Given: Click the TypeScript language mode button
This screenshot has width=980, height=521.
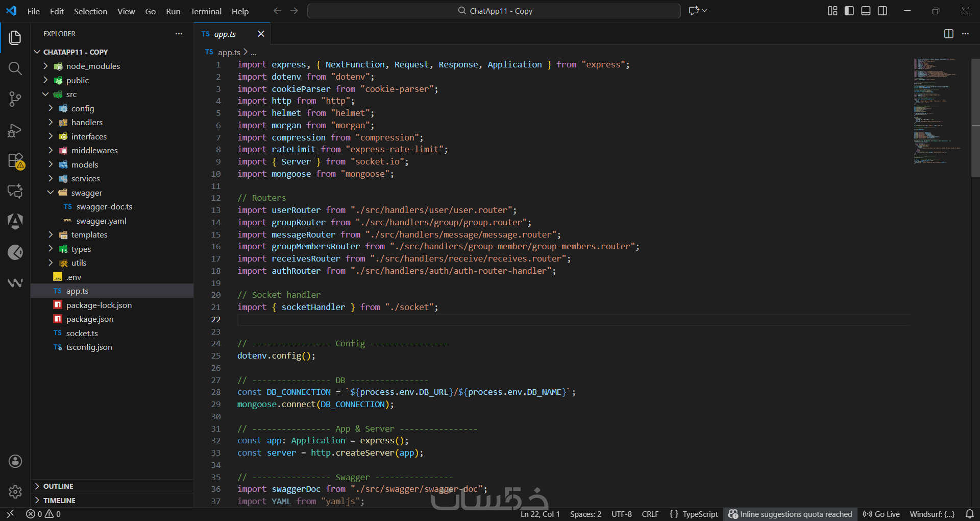Looking at the screenshot, I should (700, 514).
